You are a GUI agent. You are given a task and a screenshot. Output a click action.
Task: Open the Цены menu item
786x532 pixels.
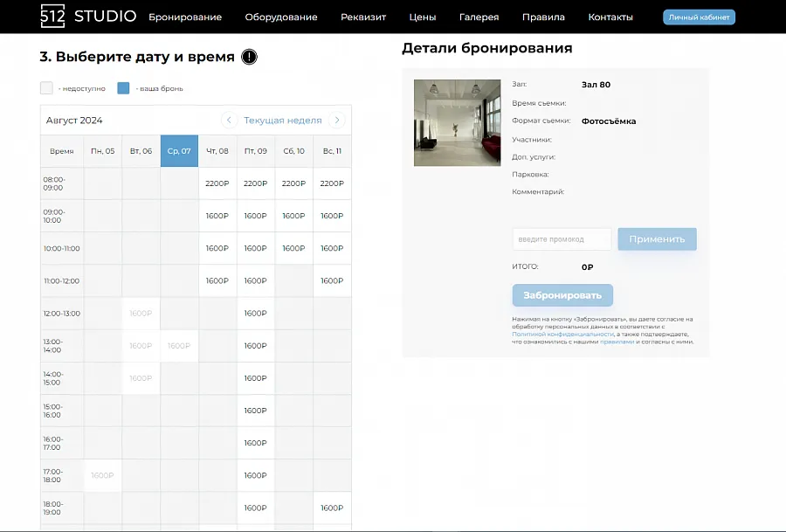423,17
